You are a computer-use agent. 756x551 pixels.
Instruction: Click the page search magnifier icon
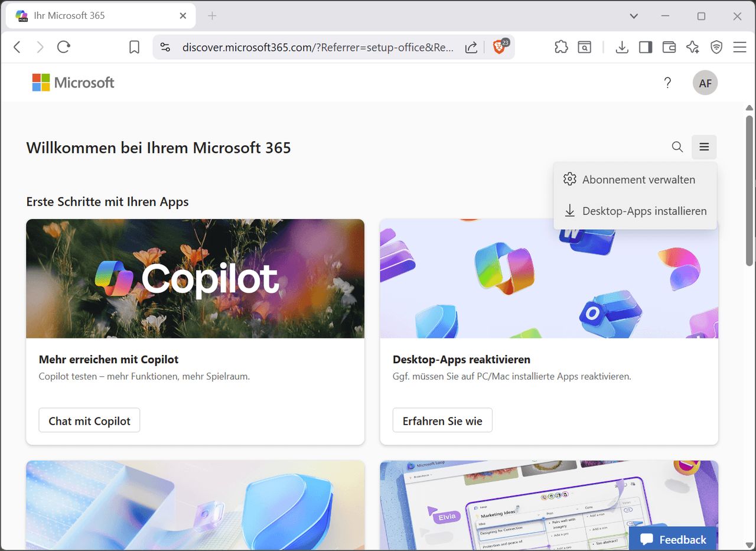(677, 147)
